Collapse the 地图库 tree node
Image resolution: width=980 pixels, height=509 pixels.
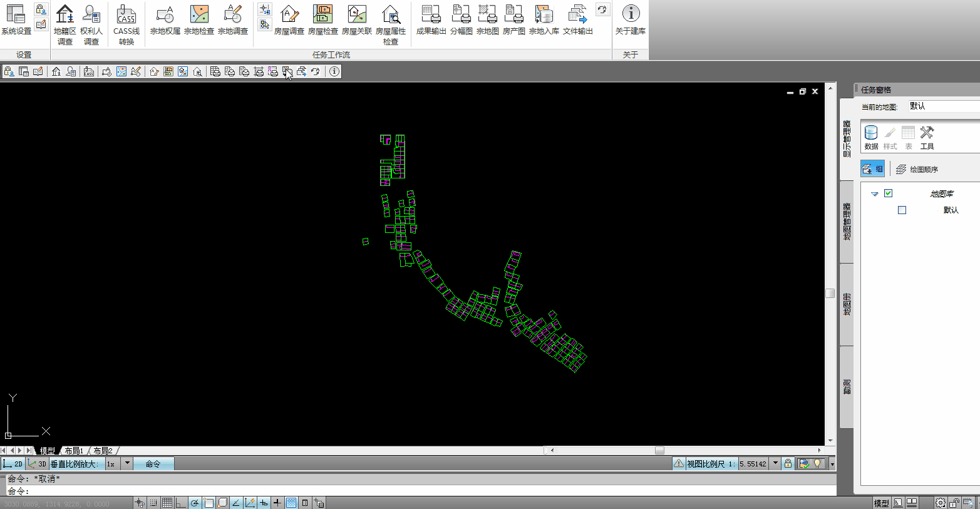pyautogui.click(x=875, y=194)
